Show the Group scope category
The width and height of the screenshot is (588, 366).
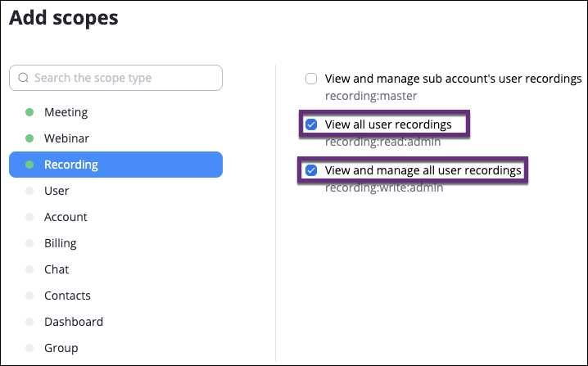(x=115, y=348)
